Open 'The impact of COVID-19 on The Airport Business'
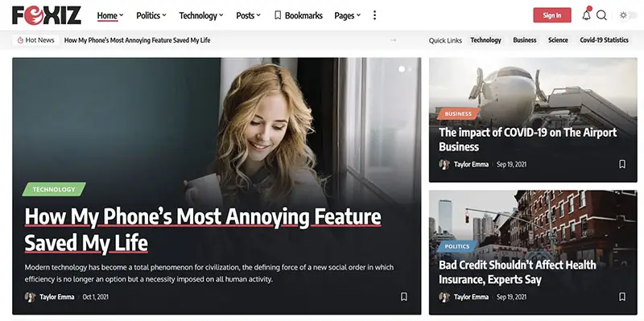The image size is (644, 321). 528,139
